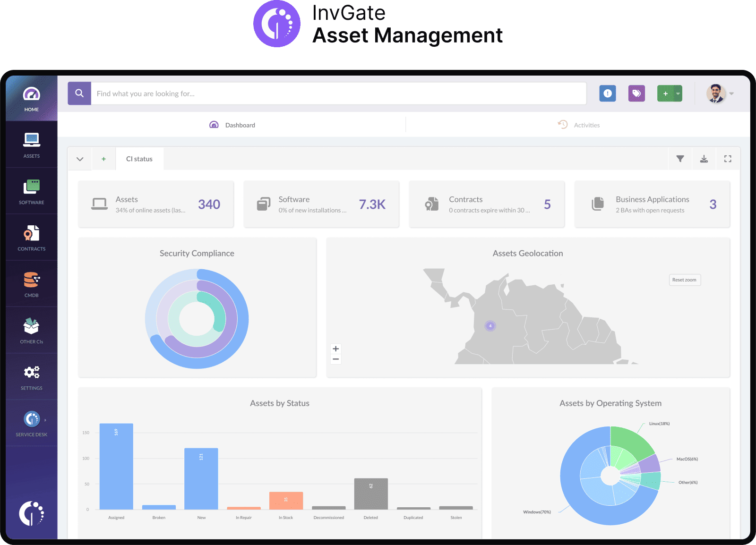Expand the dashboard to fullscreen
Image resolution: width=756 pixels, height=545 pixels.
[x=727, y=159]
